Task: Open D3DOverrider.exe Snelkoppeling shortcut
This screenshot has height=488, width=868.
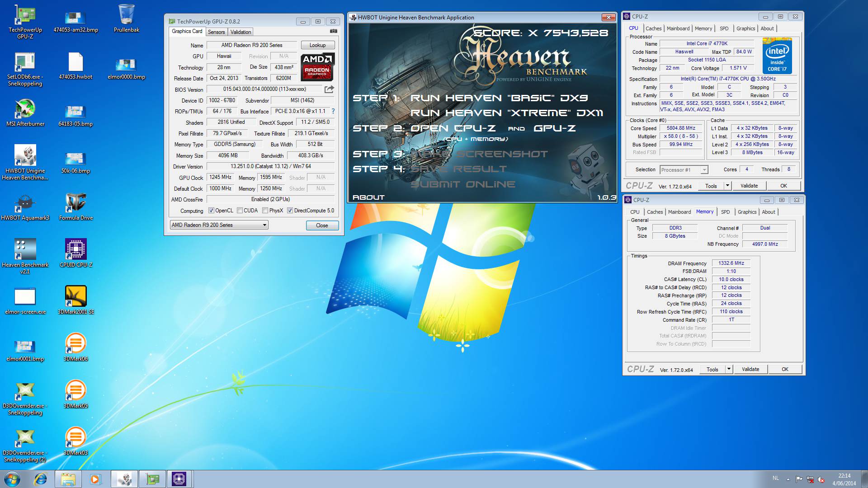Action: click(25, 399)
